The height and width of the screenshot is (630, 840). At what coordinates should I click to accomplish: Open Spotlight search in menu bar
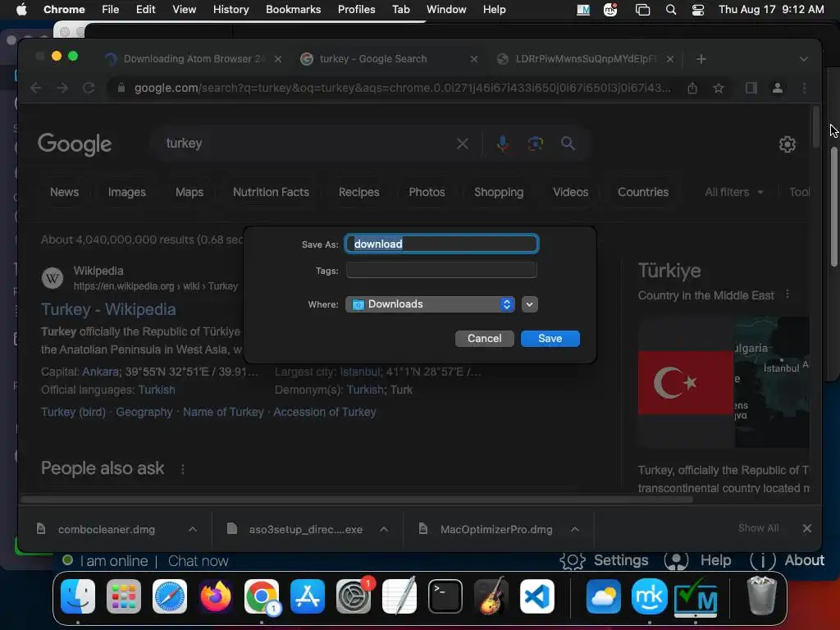click(x=671, y=10)
